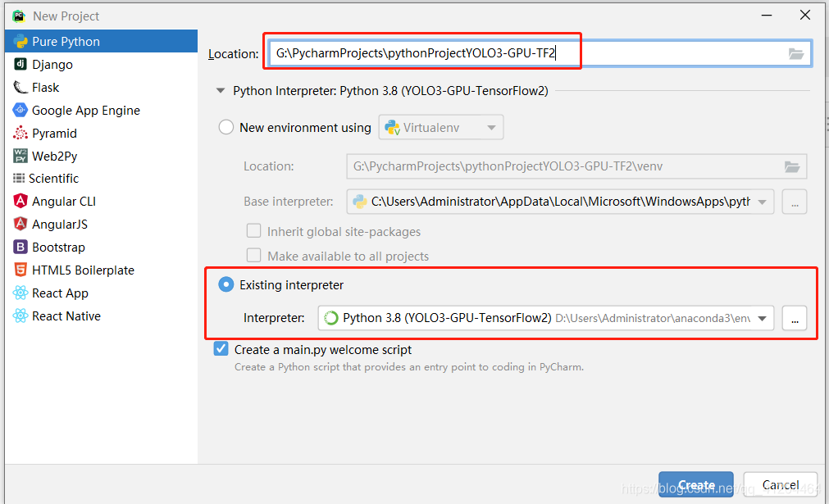Select Pyramid in project type list

(101, 133)
